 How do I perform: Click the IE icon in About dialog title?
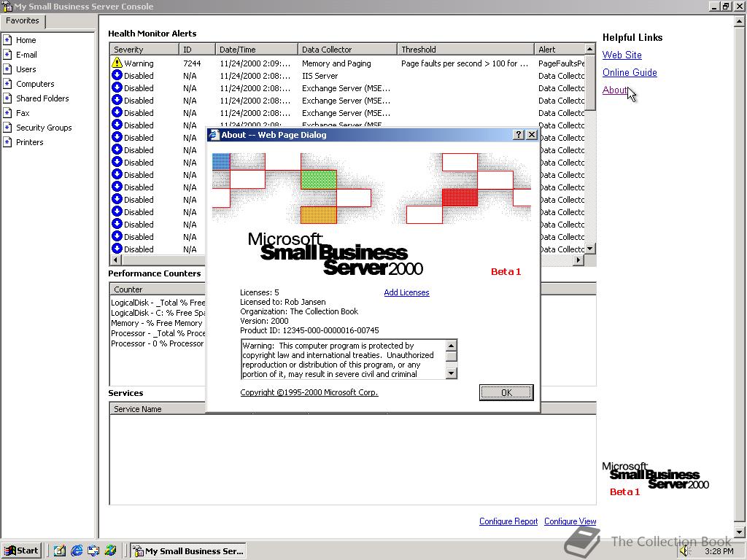pyautogui.click(x=214, y=135)
